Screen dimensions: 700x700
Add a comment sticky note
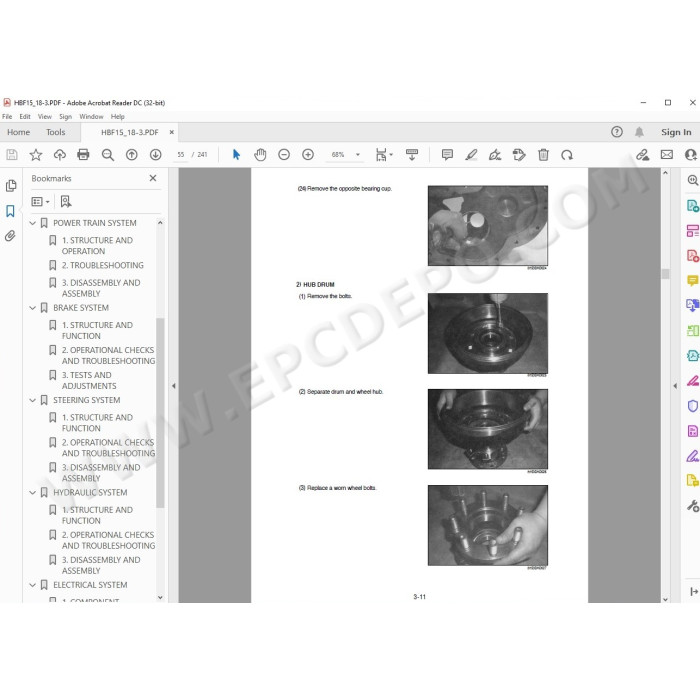coord(447,155)
